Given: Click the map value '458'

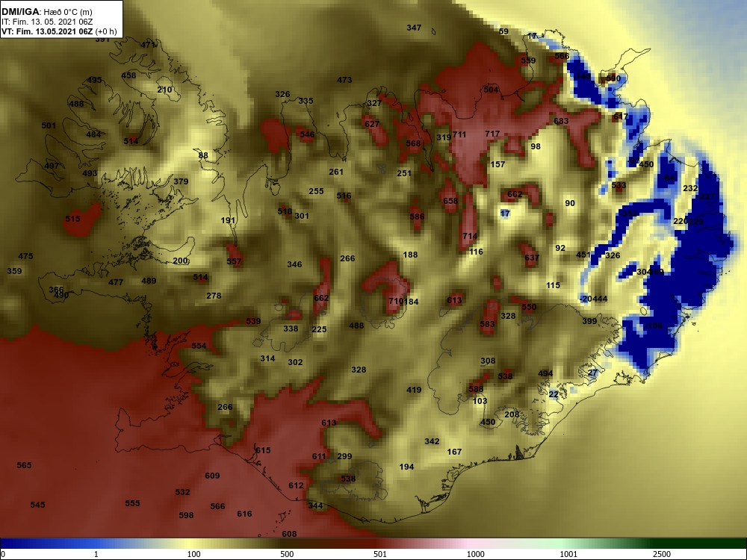Looking at the screenshot, I should [x=128, y=75].
